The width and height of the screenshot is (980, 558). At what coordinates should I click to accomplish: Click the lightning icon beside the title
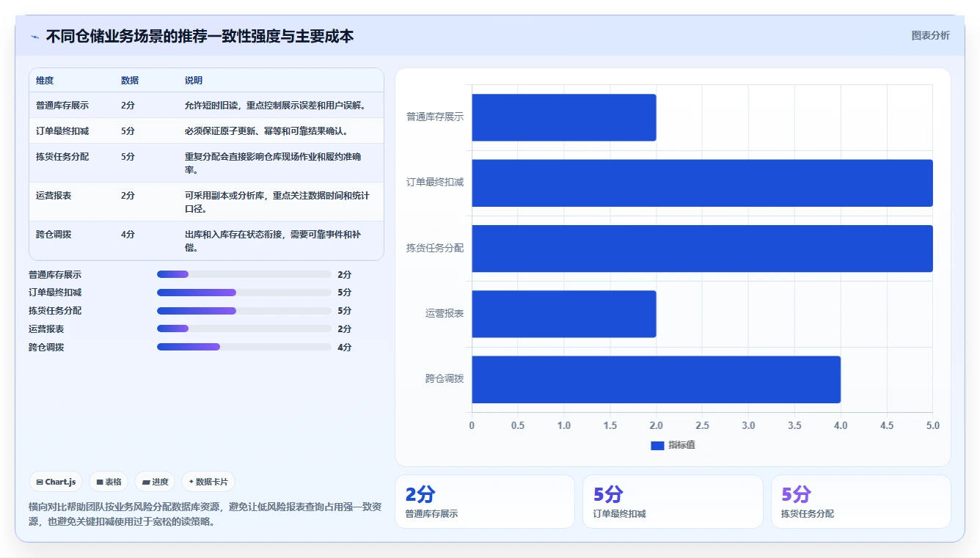[34, 37]
